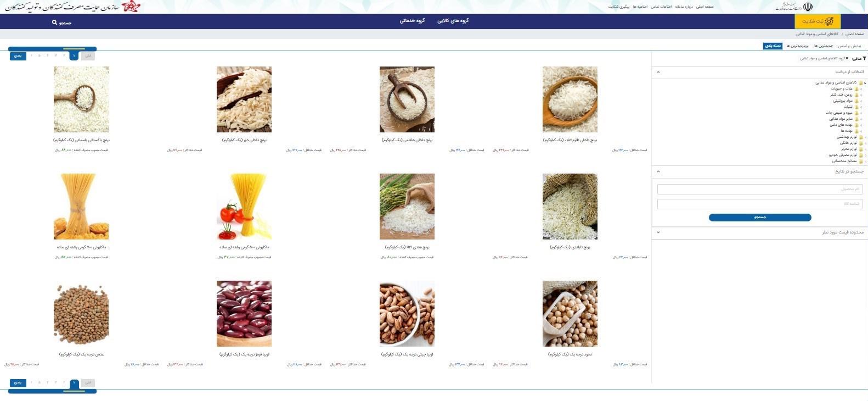The width and height of the screenshot is (868, 401).
Task: Click the folder icon beside لوازم بهداشتی
Action: click(x=860, y=137)
